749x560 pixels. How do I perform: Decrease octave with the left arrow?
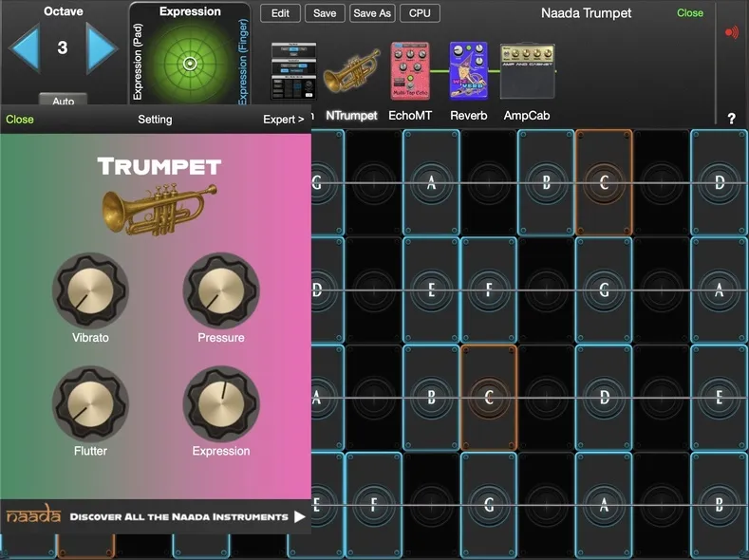[24, 48]
